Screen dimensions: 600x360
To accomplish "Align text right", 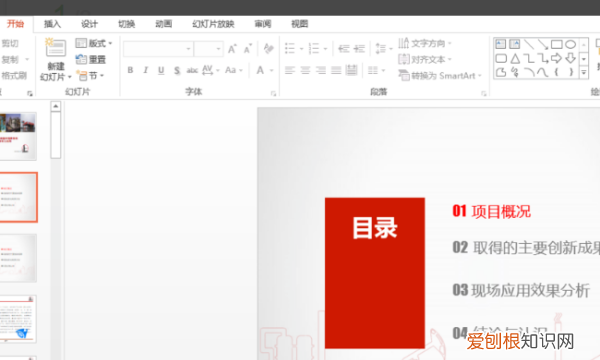I will tap(321, 70).
